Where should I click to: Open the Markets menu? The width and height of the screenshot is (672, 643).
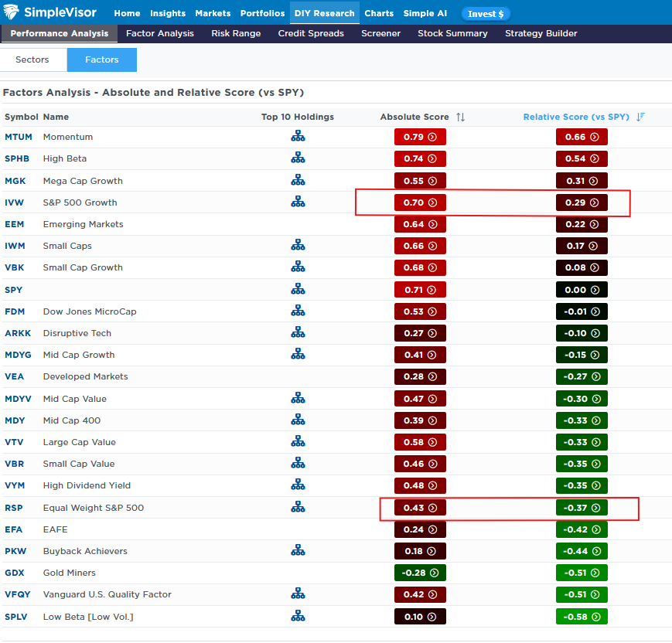tap(213, 13)
